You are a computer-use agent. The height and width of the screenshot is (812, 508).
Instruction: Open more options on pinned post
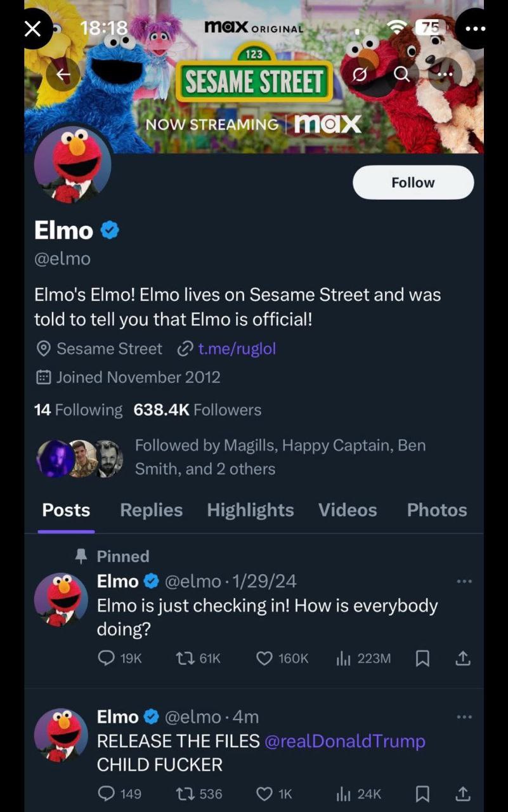pyautogui.click(x=464, y=581)
